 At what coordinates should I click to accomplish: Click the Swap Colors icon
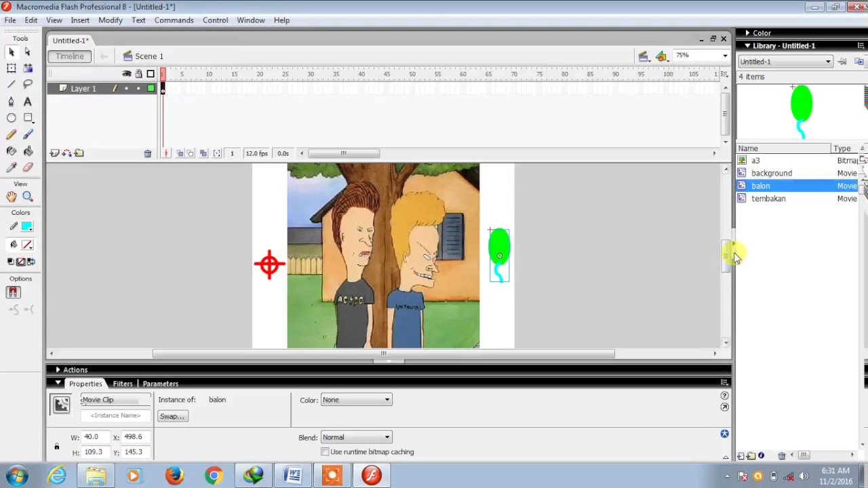pyautogui.click(x=31, y=262)
